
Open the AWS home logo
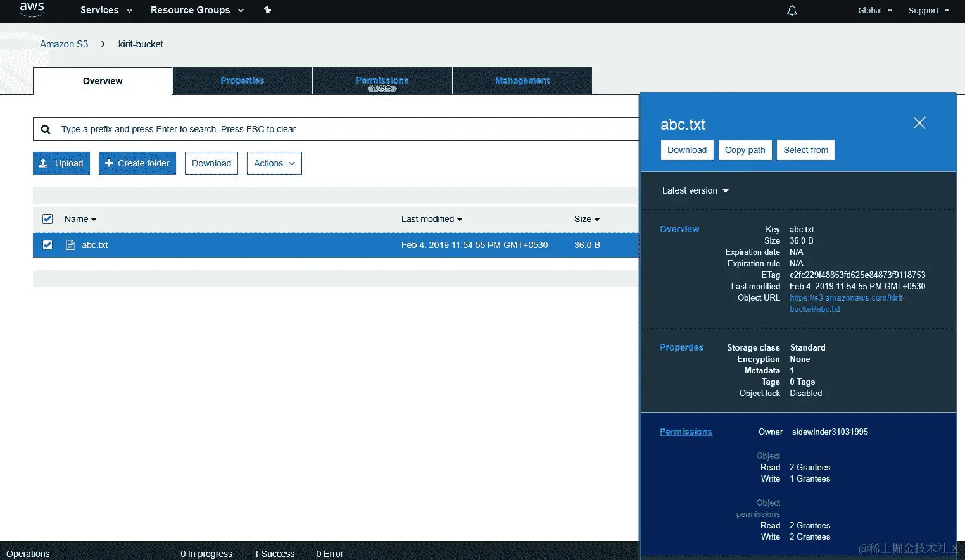pyautogui.click(x=32, y=9)
